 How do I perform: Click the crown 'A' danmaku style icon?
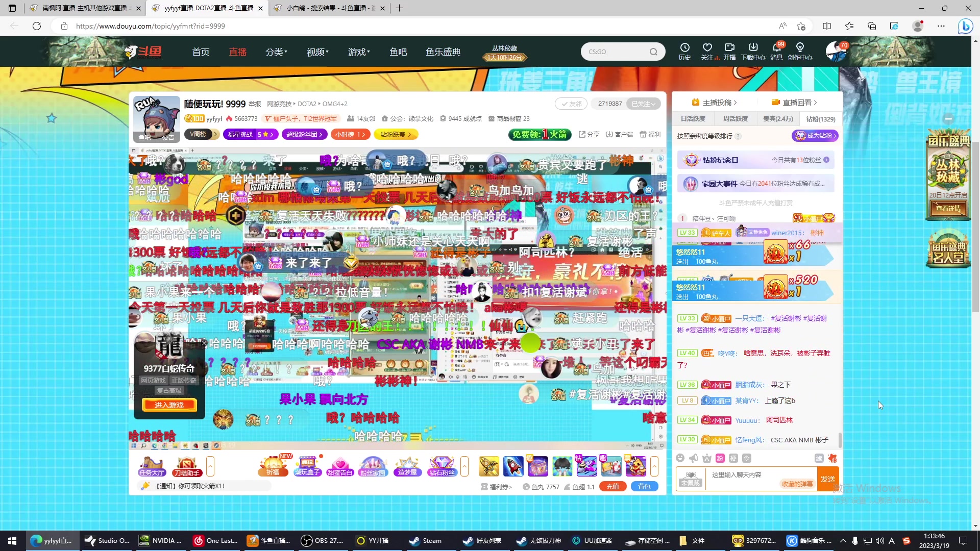coord(706,458)
